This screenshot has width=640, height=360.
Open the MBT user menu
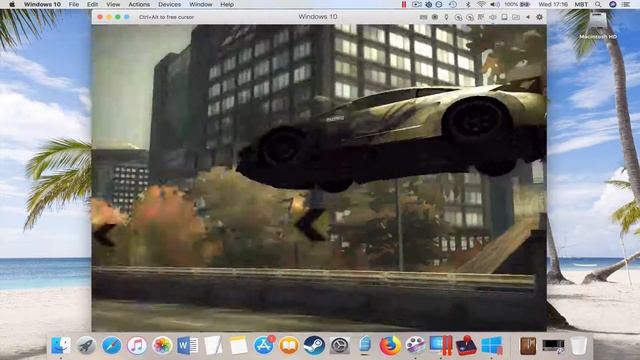pos(581,4)
